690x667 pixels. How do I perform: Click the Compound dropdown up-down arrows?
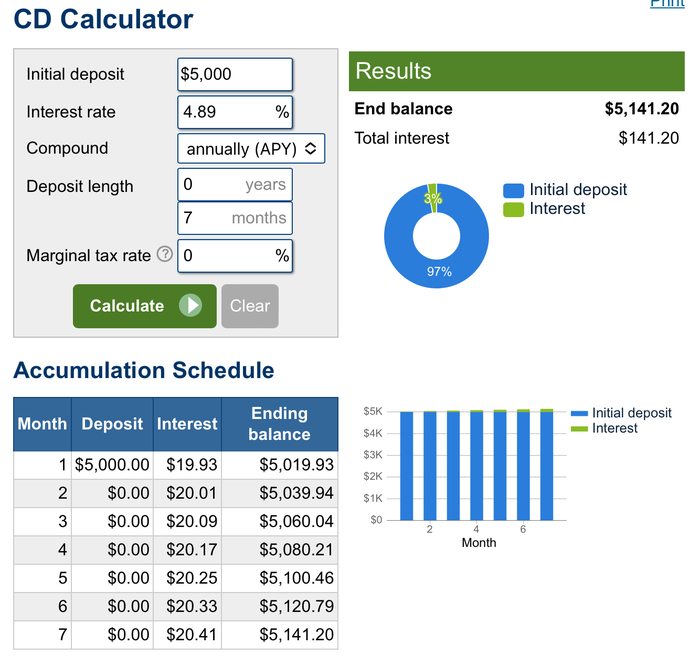point(311,149)
